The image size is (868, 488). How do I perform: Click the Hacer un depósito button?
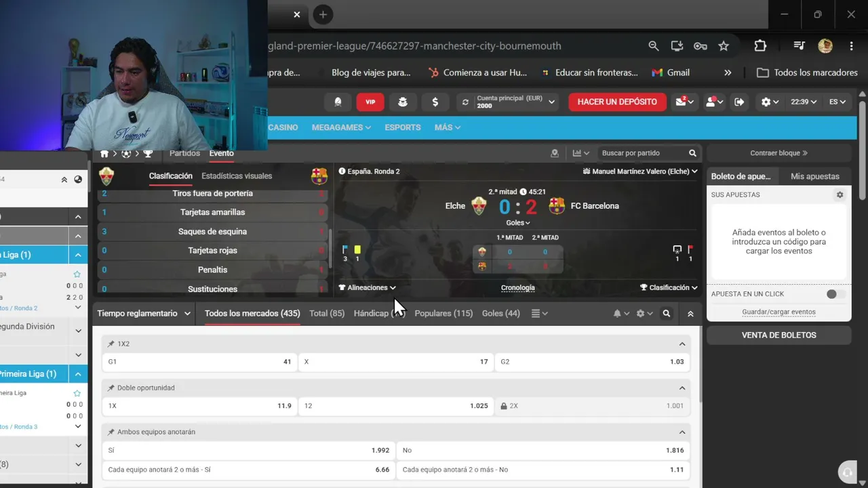point(617,102)
